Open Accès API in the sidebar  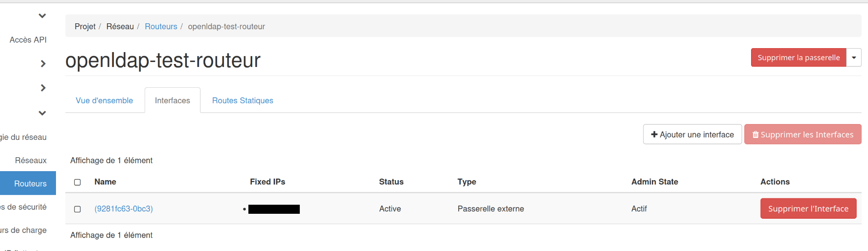coord(28,40)
